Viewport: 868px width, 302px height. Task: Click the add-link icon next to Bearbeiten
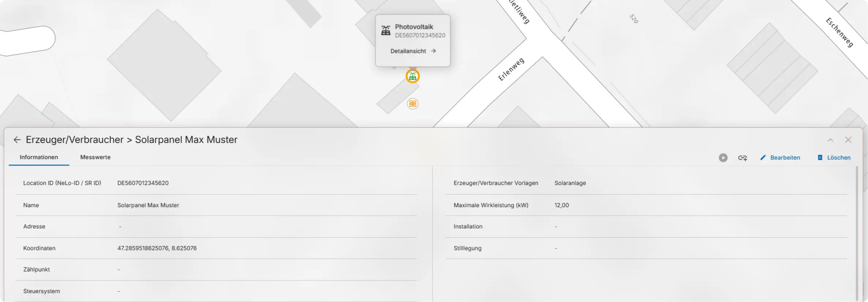pyautogui.click(x=743, y=158)
